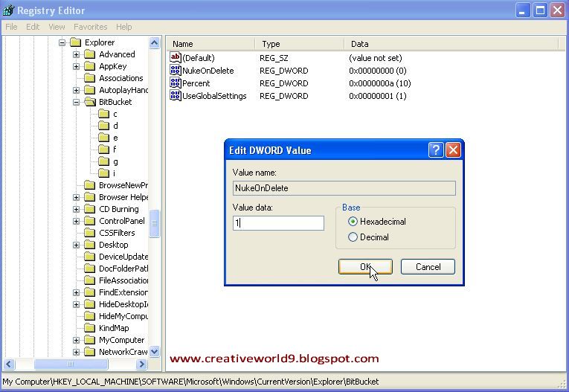The image size is (569, 392).
Task: Click folder icon of subkey d
Action: pos(104,126)
